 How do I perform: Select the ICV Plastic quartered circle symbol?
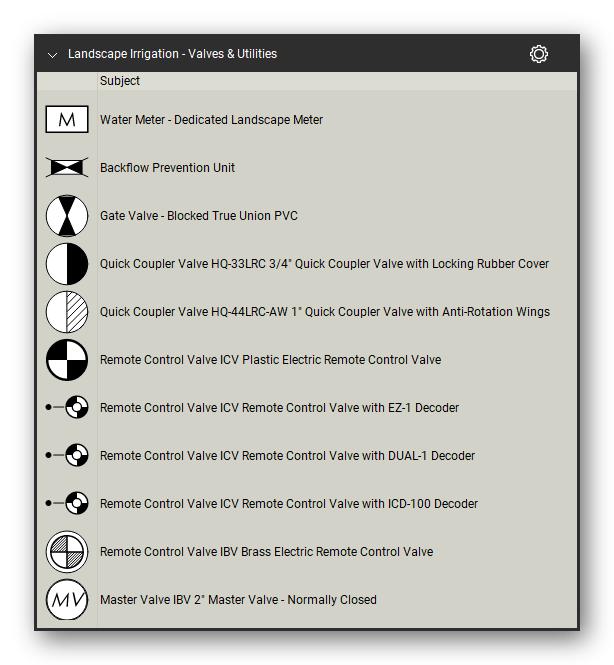[67, 360]
